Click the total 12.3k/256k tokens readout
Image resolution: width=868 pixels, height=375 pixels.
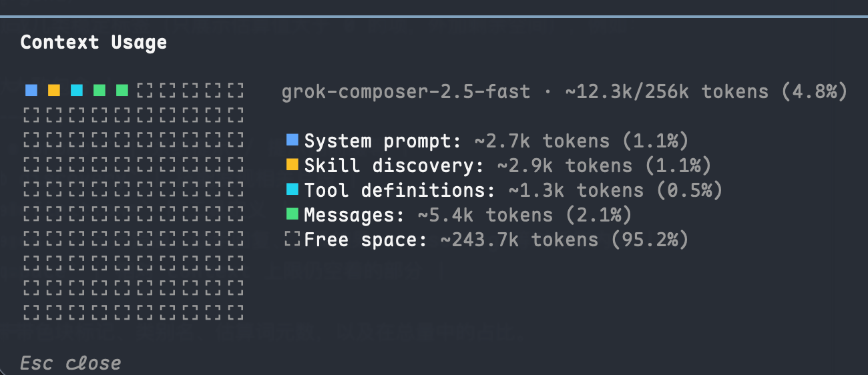pyautogui.click(x=706, y=91)
